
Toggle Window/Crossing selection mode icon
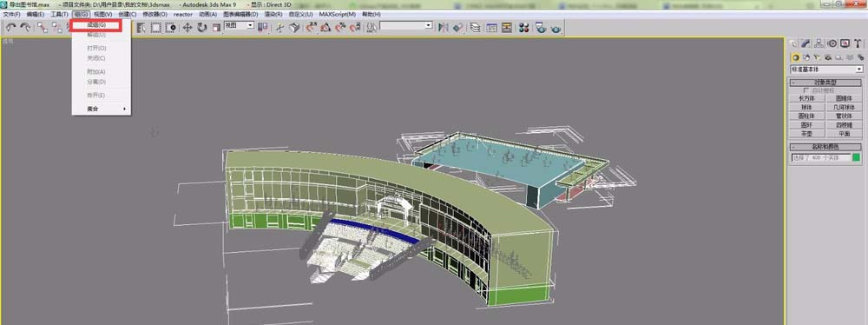[171, 27]
